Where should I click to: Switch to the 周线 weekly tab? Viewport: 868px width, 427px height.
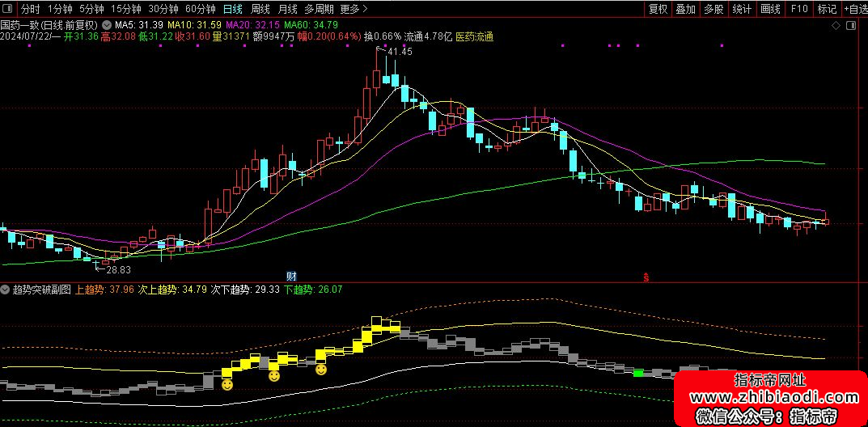(x=260, y=10)
